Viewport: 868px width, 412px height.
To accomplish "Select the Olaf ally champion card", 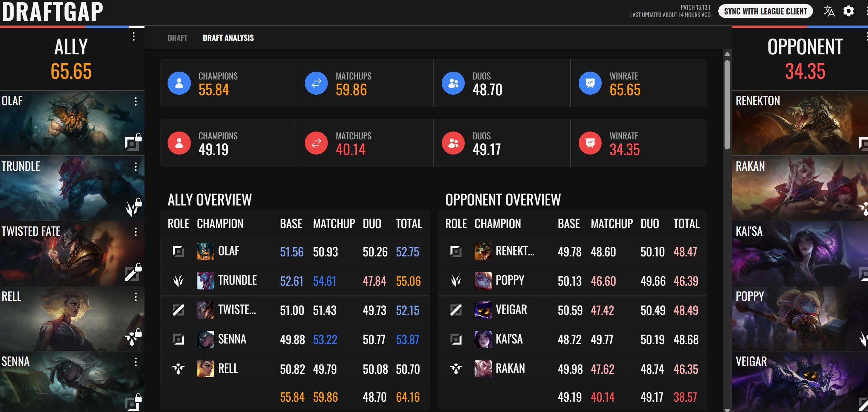I will 72,123.
